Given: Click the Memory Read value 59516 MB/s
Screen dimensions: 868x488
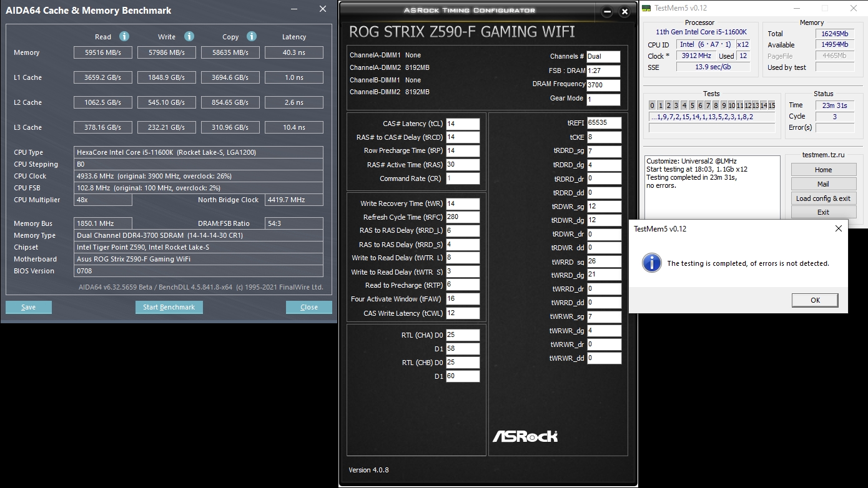Looking at the screenshot, I should (103, 53).
